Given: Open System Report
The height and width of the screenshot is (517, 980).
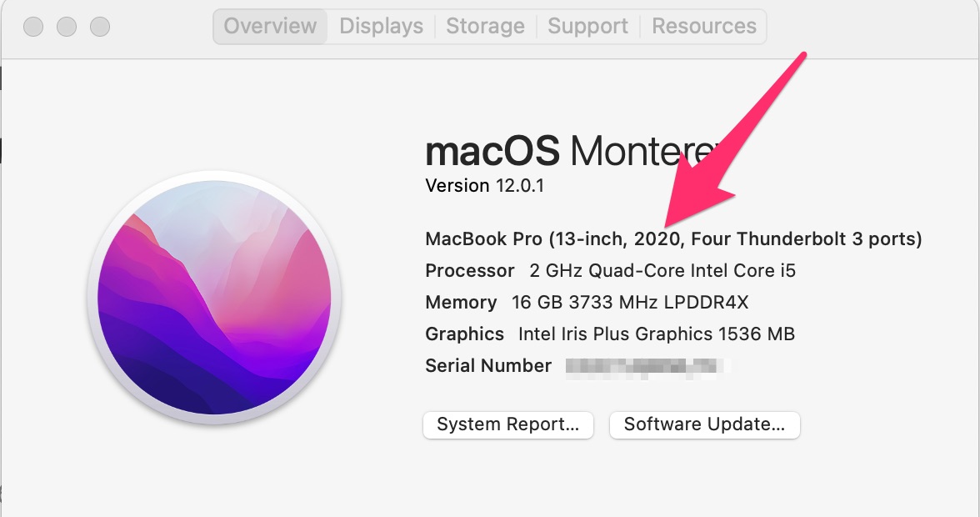Looking at the screenshot, I should click(x=507, y=424).
